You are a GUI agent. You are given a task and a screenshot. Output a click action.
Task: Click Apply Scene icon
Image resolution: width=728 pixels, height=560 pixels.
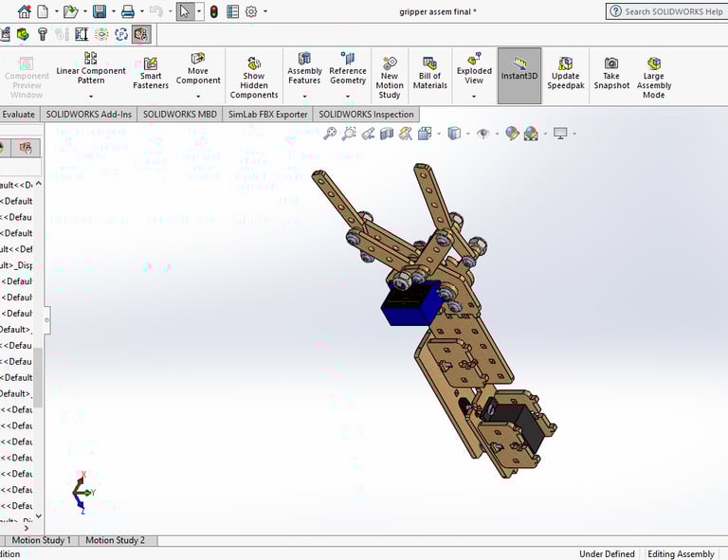point(531,134)
